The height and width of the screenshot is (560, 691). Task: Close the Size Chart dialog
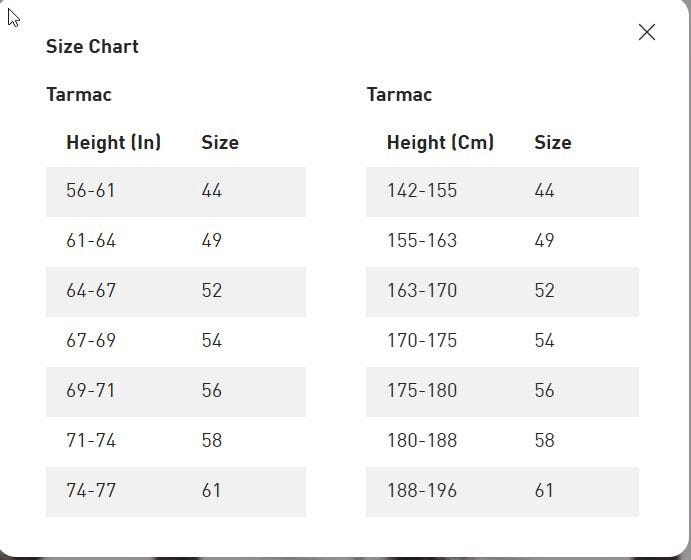[647, 32]
